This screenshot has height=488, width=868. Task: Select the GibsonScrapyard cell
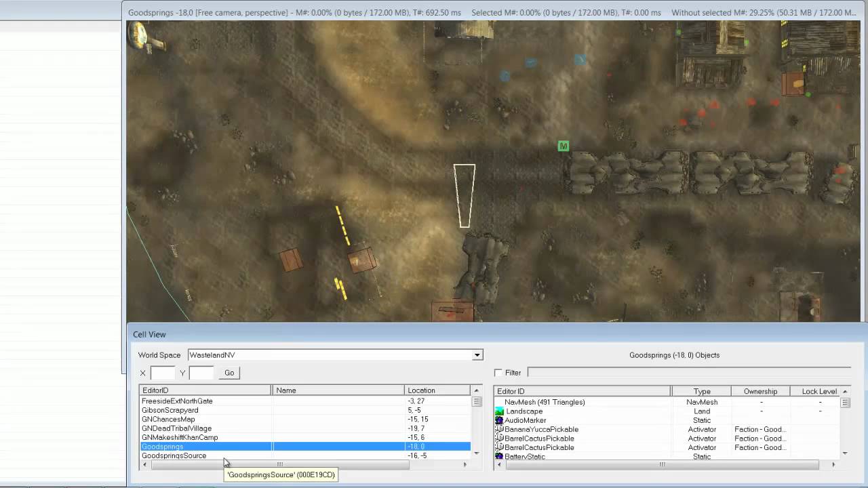(x=170, y=410)
